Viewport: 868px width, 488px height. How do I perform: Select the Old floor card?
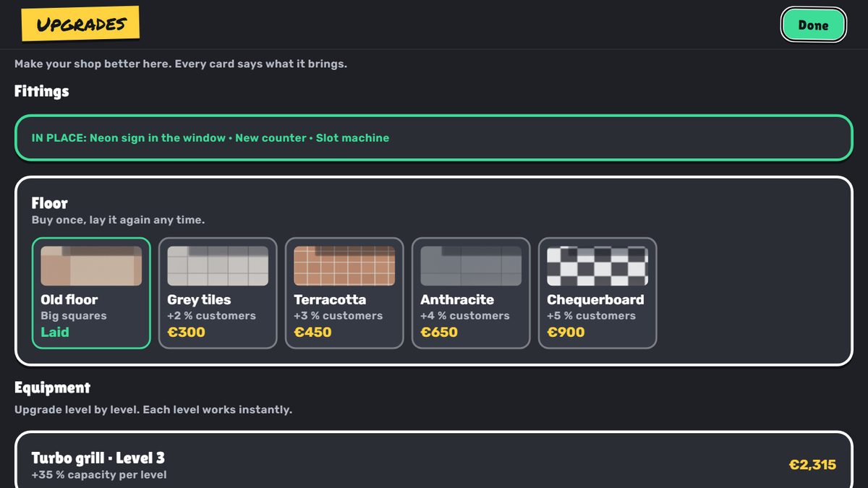point(91,293)
